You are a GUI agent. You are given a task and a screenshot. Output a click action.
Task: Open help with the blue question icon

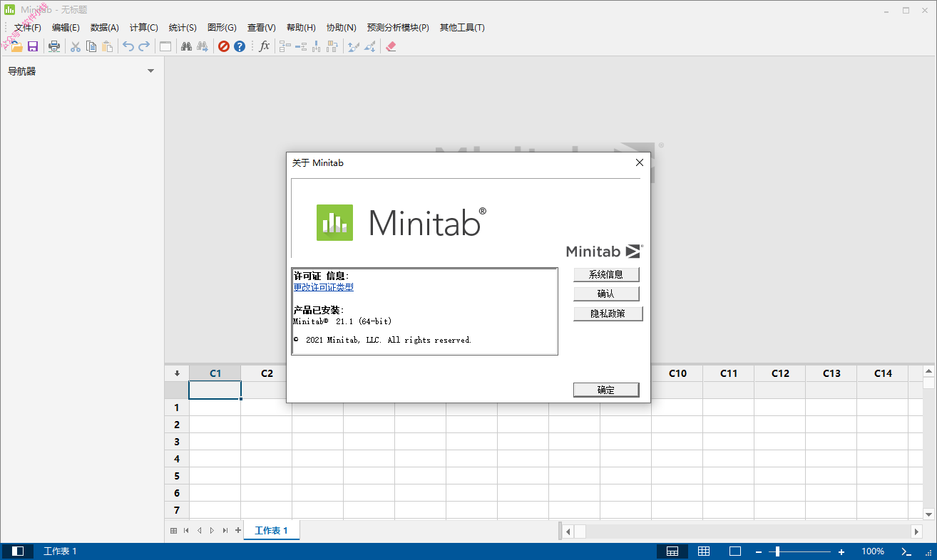tap(240, 46)
